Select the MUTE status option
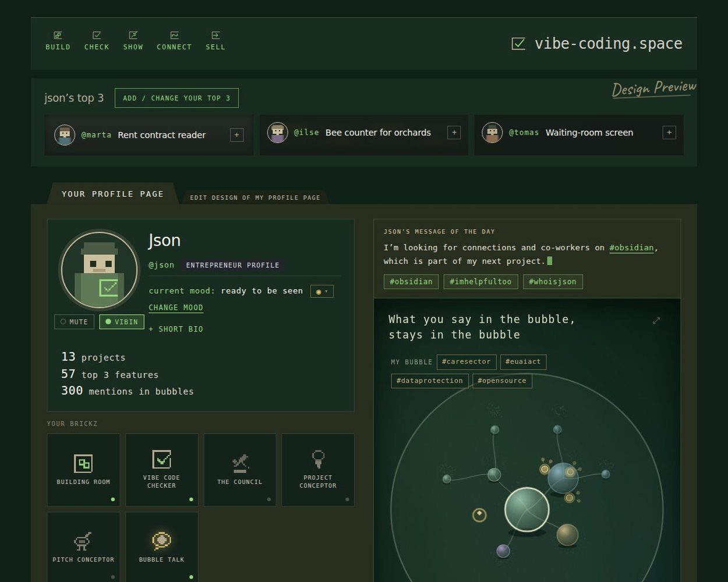Image resolution: width=728 pixels, height=582 pixels. pos(74,322)
